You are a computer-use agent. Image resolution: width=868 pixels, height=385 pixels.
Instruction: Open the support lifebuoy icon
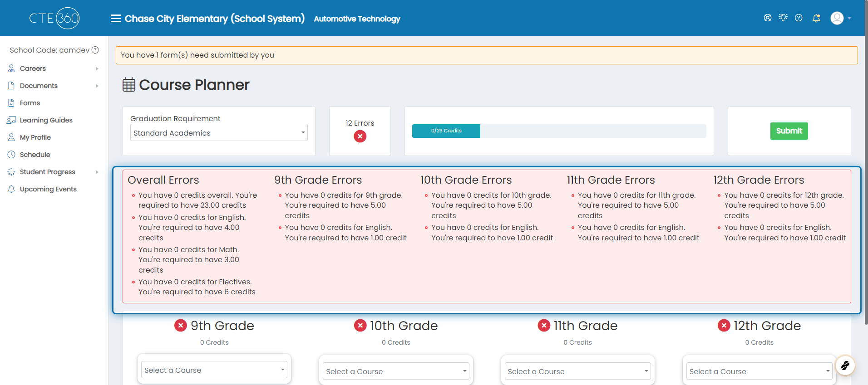768,18
